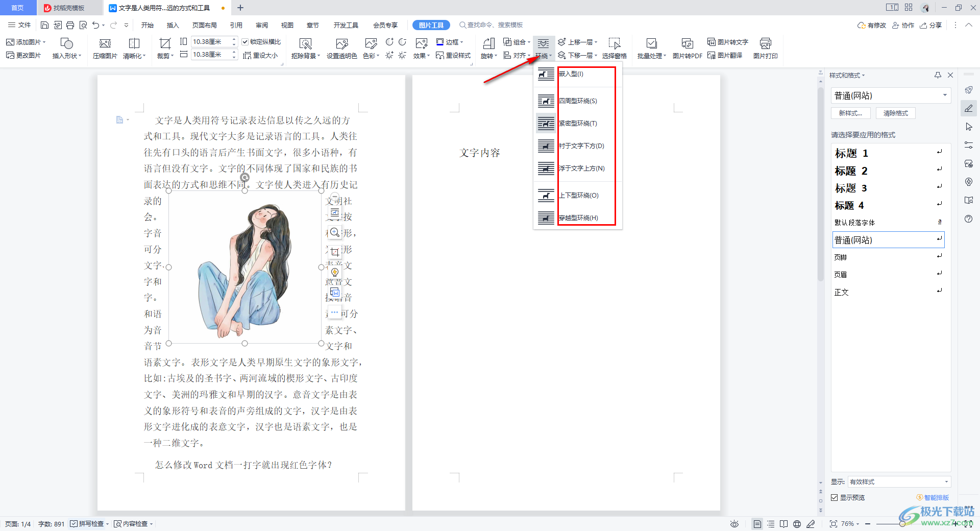Click the rotate clockwise icon
980x531 pixels.
click(x=389, y=42)
